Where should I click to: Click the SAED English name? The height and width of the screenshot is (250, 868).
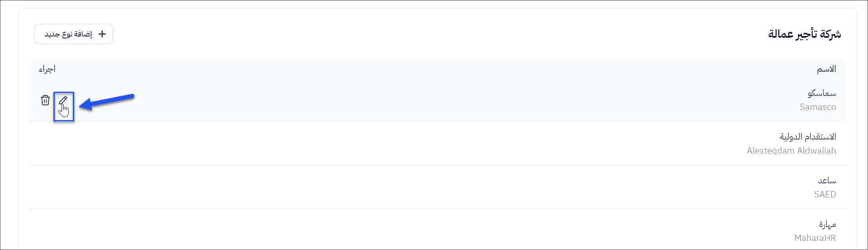[825, 194]
